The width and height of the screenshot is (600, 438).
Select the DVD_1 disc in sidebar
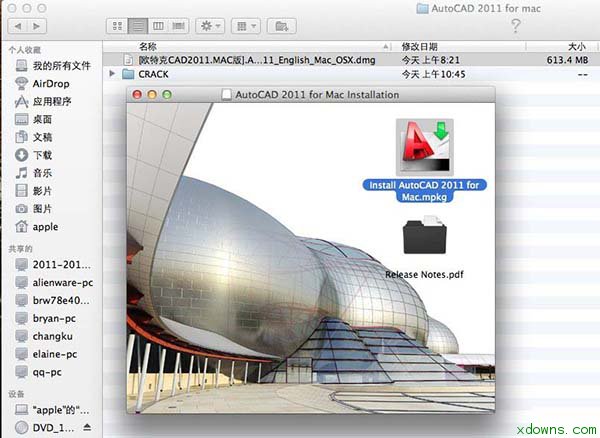coord(46,428)
